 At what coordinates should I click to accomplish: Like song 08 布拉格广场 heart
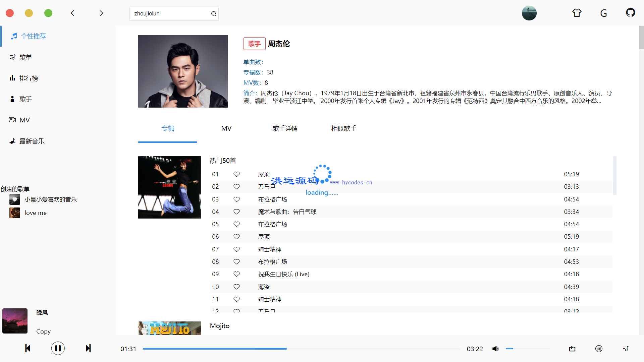pyautogui.click(x=236, y=262)
